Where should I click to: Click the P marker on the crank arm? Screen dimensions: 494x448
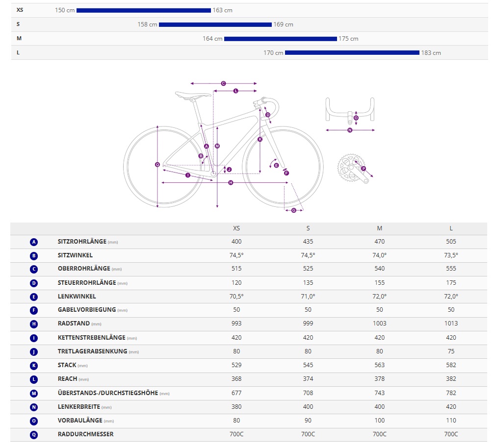364,169
